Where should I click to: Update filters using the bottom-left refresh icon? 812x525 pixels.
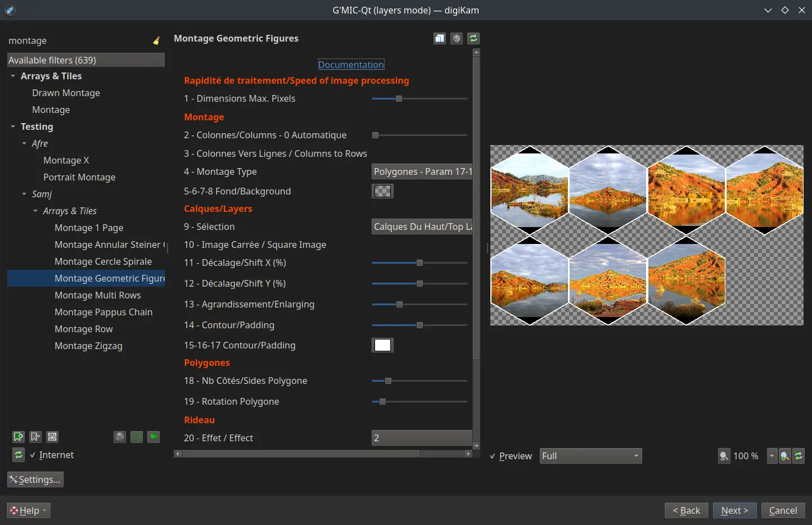19,455
